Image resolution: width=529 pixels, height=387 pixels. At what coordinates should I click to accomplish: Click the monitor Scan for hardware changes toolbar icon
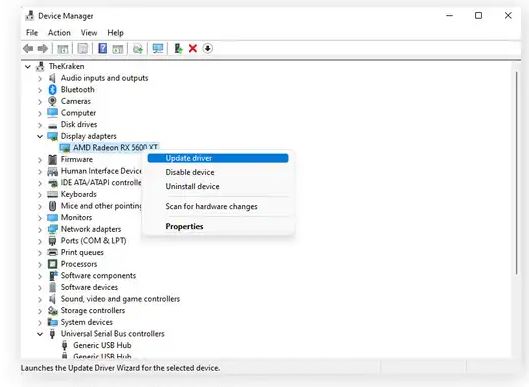pos(158,49)
